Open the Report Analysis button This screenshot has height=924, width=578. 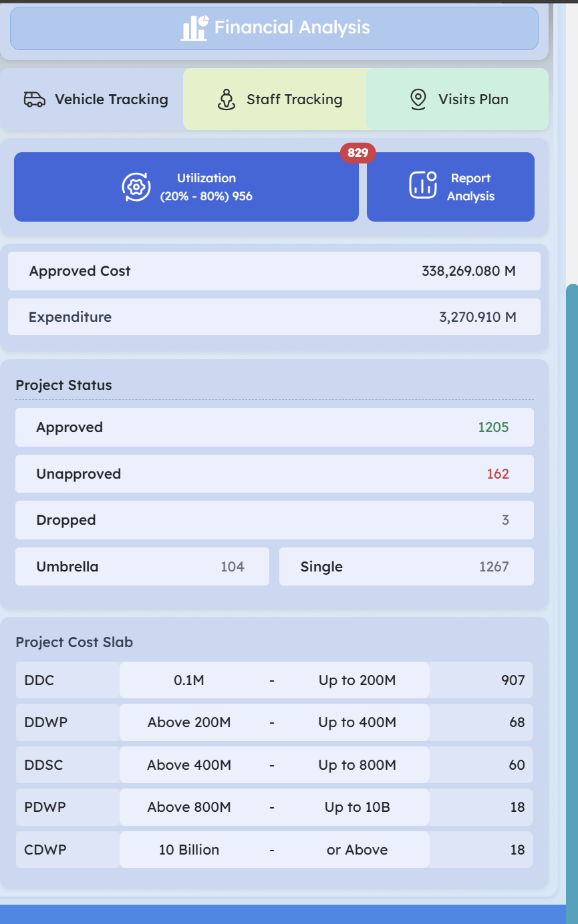pyautogui.click(x=450, y=187)
